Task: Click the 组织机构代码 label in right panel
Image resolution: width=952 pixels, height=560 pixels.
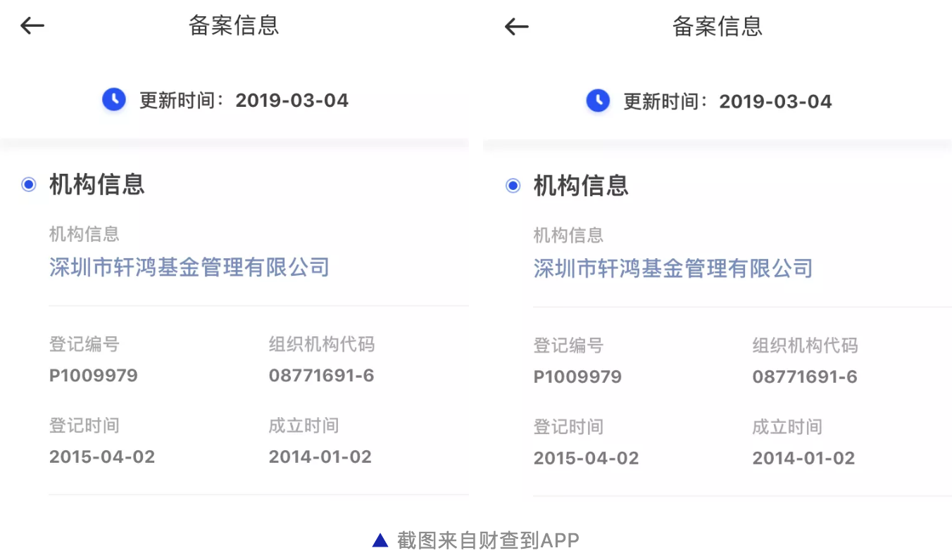Action: [x=805, y=345]
